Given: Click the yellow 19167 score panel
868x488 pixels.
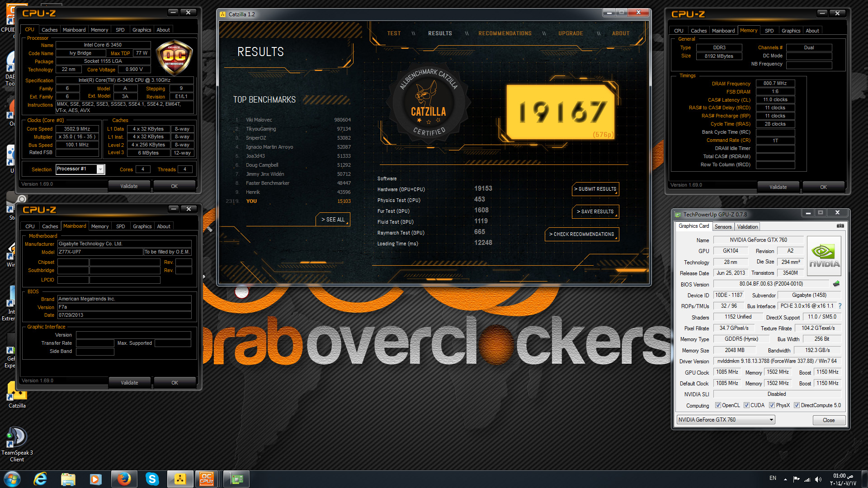Looking at the screenshot, I should coord(561,112).
